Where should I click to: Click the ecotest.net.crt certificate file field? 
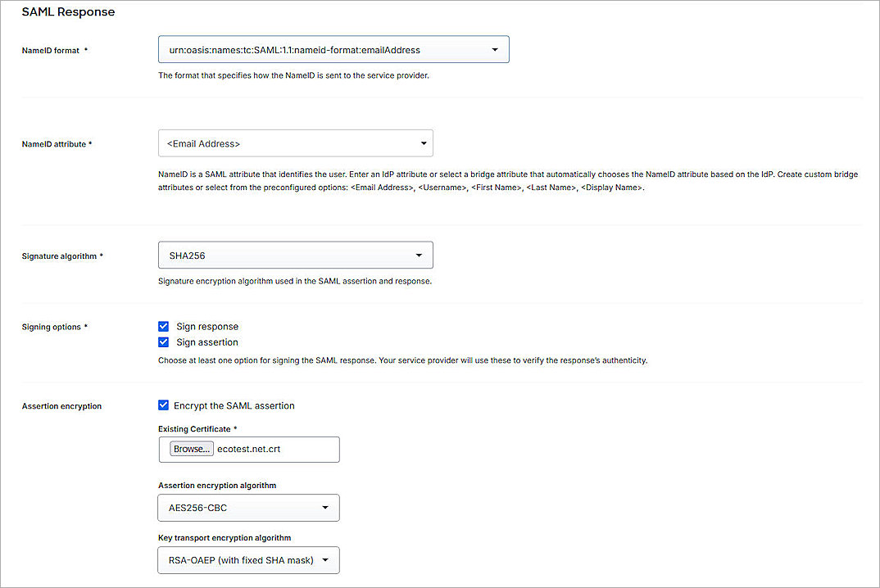tap(276, 449)
